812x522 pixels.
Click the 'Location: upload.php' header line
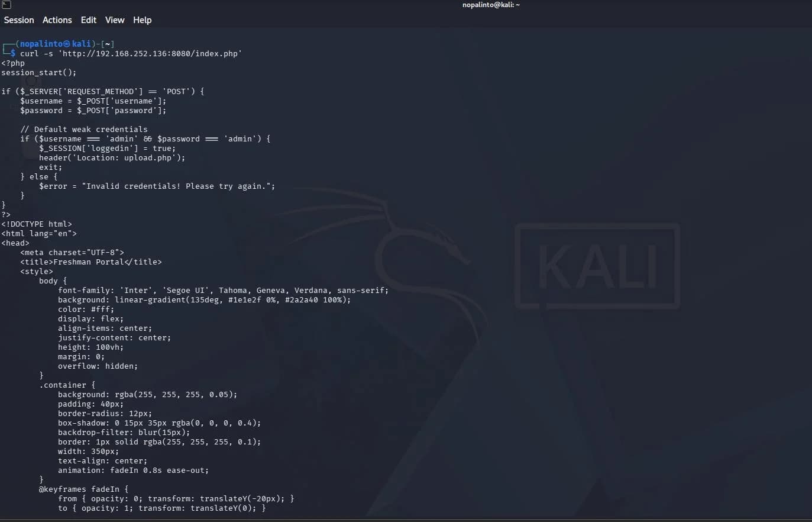tap(112, 157)
